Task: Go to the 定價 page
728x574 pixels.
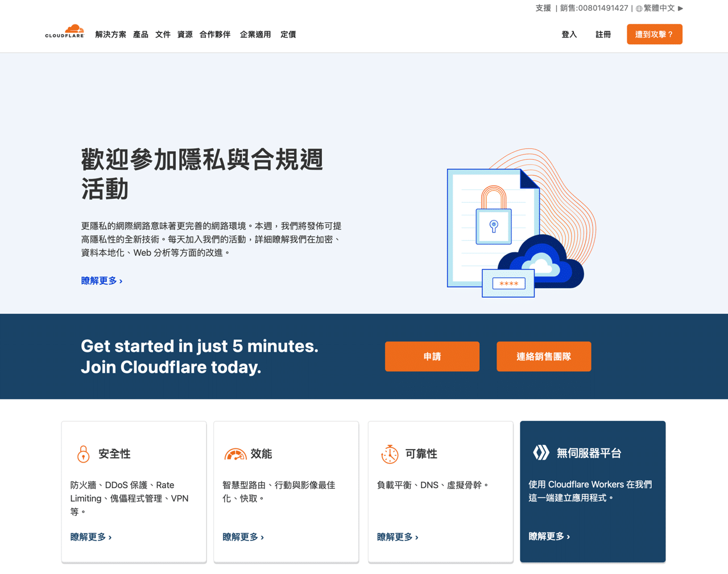Action: pos(288,35)
